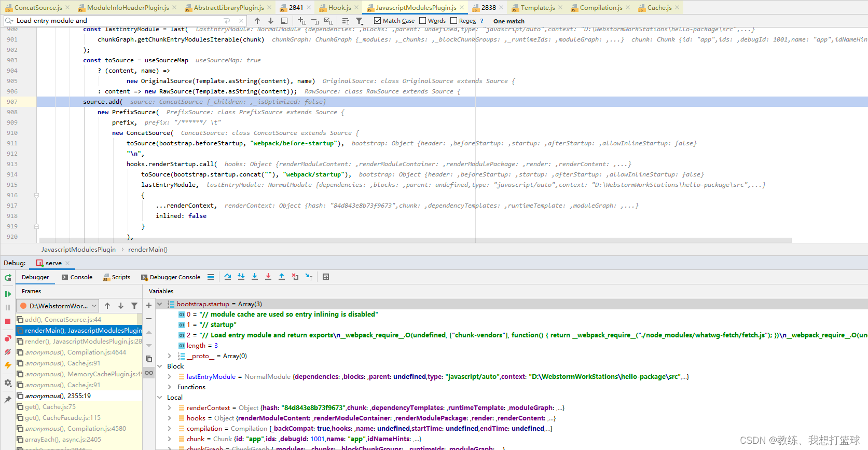Toggle show watches glasses icon
This screenshot has width=868, height=450.
click(x=149, y=373)
